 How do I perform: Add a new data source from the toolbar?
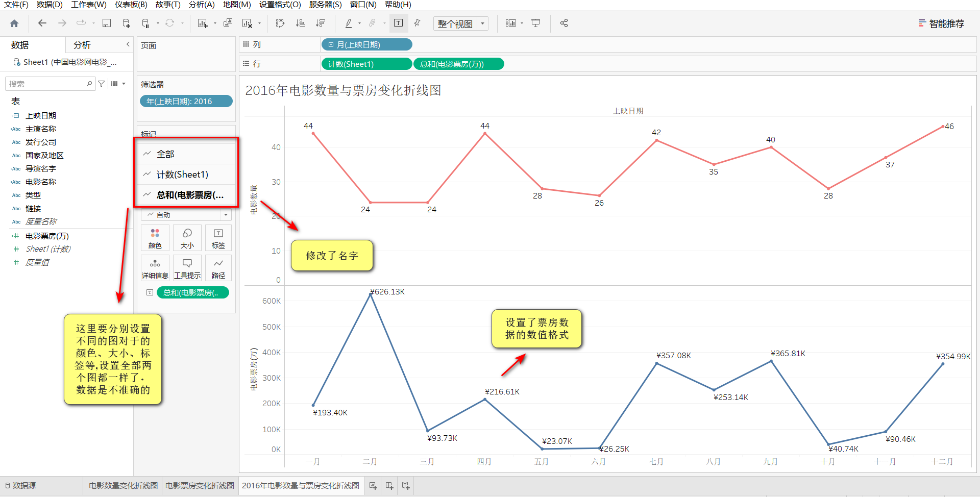(x=126, y=23)
